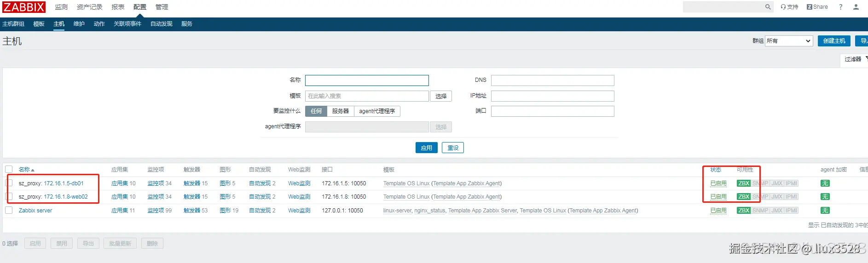Click the 应用 apply filter button
The image size is (868, 263).
(x=426, y=148)
